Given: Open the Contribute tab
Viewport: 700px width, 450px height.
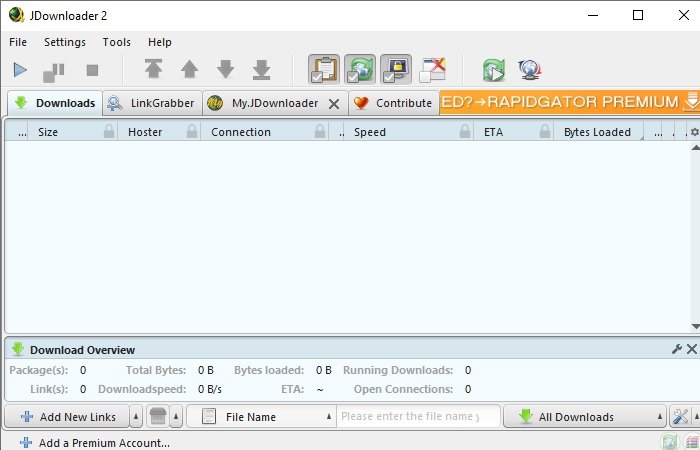Looking at the screenshot, I should tap(393, 103).
